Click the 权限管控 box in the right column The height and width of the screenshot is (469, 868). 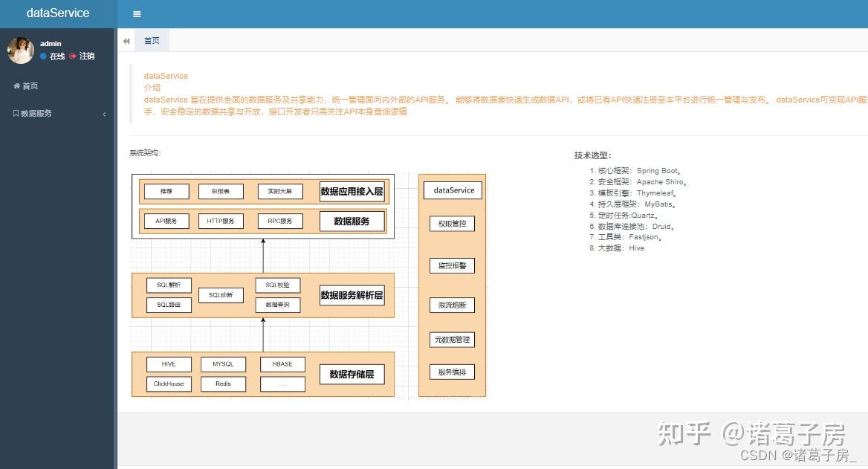(452, 223)
